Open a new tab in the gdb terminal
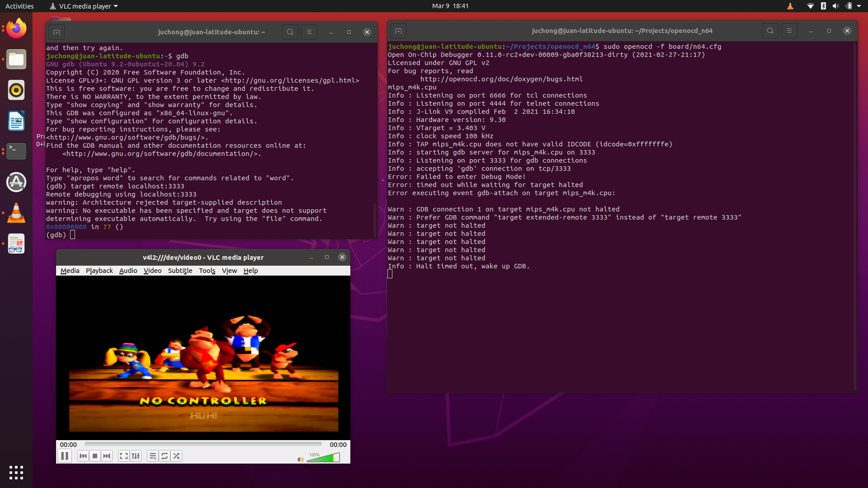This screenshot has width=868, height=488. point(56,32)
